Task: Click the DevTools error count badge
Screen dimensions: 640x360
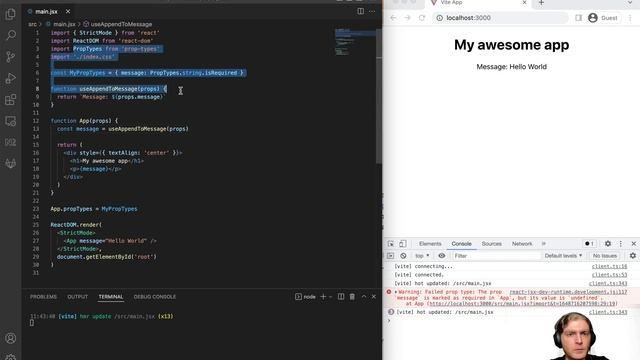Action: 589,244
